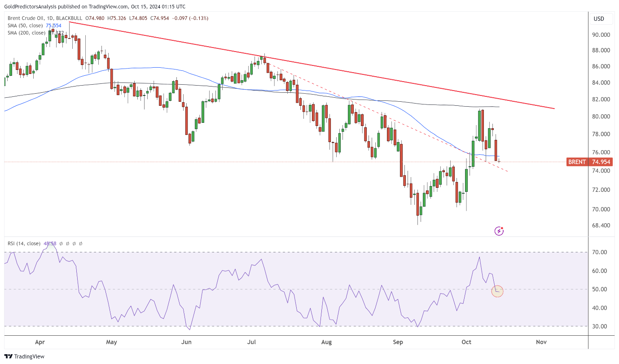Click the 76.000 price axis label
Screen dimensions: 619x364
tap(601, 152)
